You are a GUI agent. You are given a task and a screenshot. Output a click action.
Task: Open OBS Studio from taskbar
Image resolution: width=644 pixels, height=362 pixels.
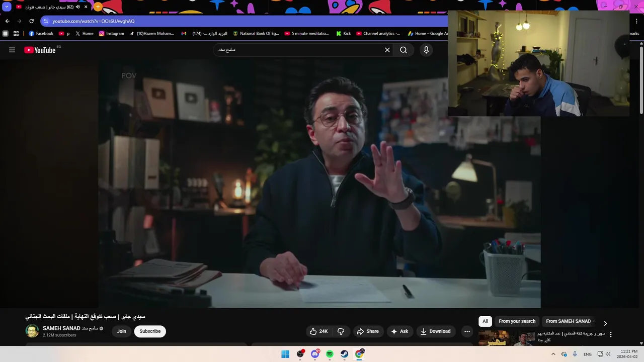[300, 354]
